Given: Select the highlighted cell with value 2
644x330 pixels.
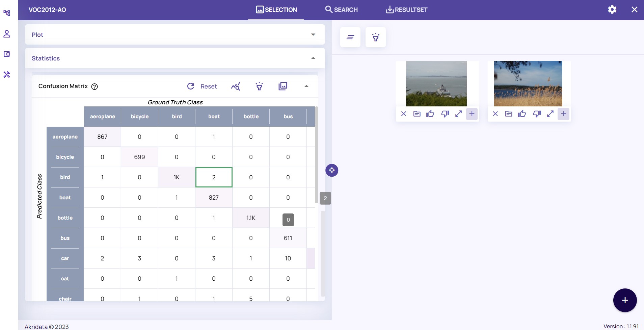Looking at the screenshot, I should 214,177.
